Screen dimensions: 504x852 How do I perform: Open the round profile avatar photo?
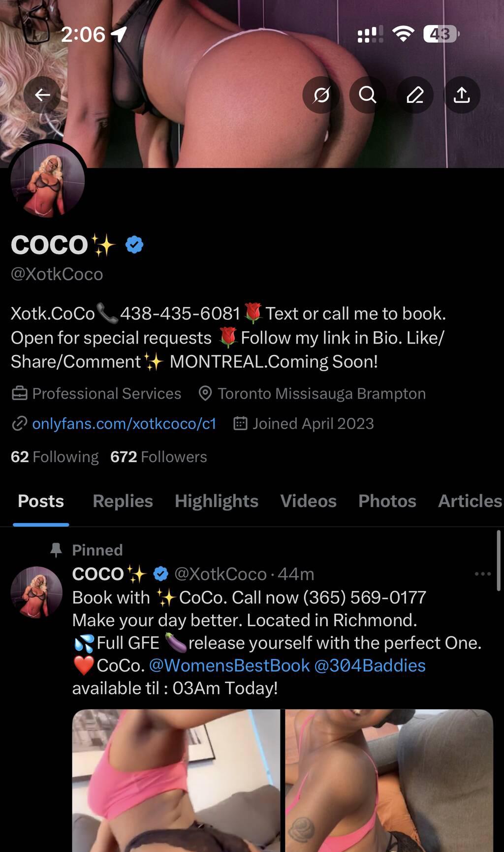coord(48,180)
